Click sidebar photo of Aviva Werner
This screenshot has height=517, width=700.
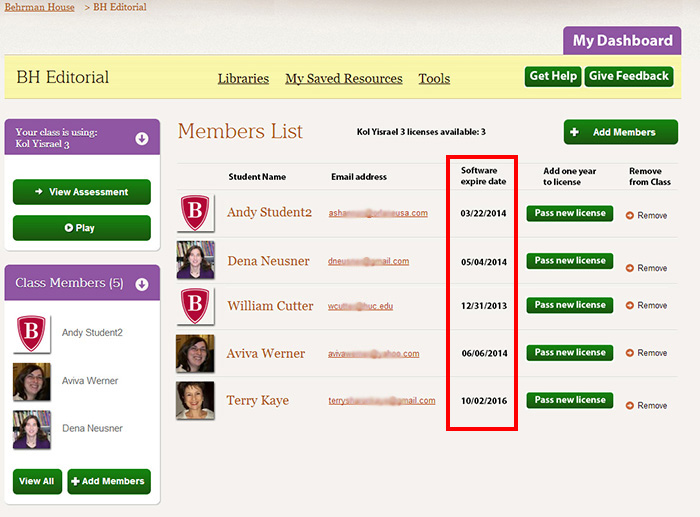pos(32,382)
